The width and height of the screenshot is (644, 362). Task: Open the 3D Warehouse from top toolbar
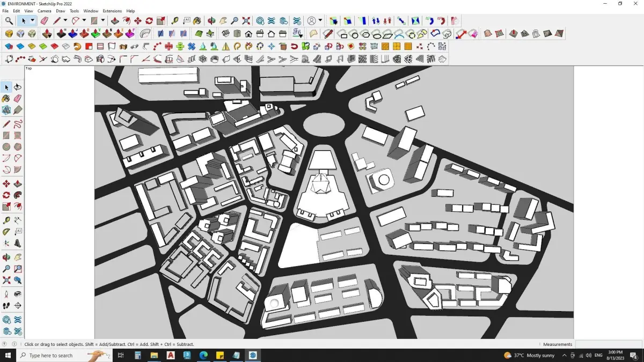coord(260,21)
